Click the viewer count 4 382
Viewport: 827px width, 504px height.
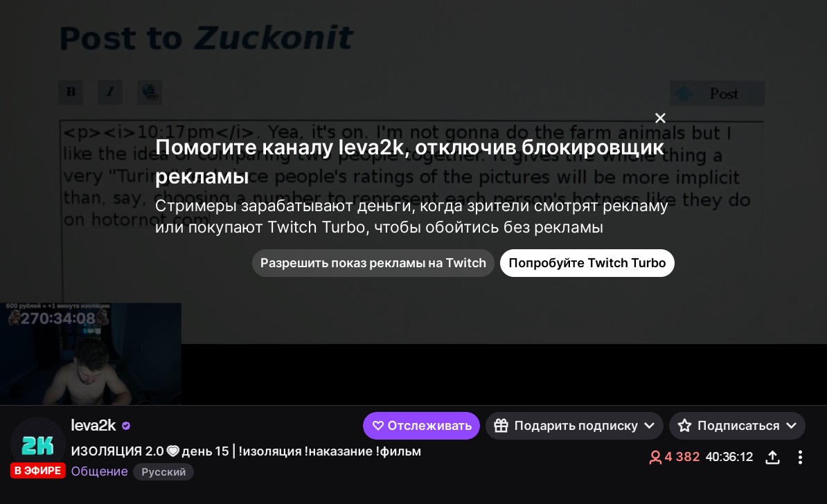click(675, 456)
